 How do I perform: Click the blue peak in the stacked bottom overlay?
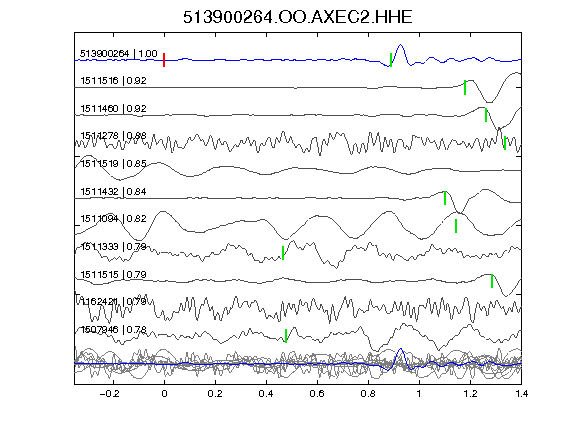pyautogui.click(x=400, y=349)
